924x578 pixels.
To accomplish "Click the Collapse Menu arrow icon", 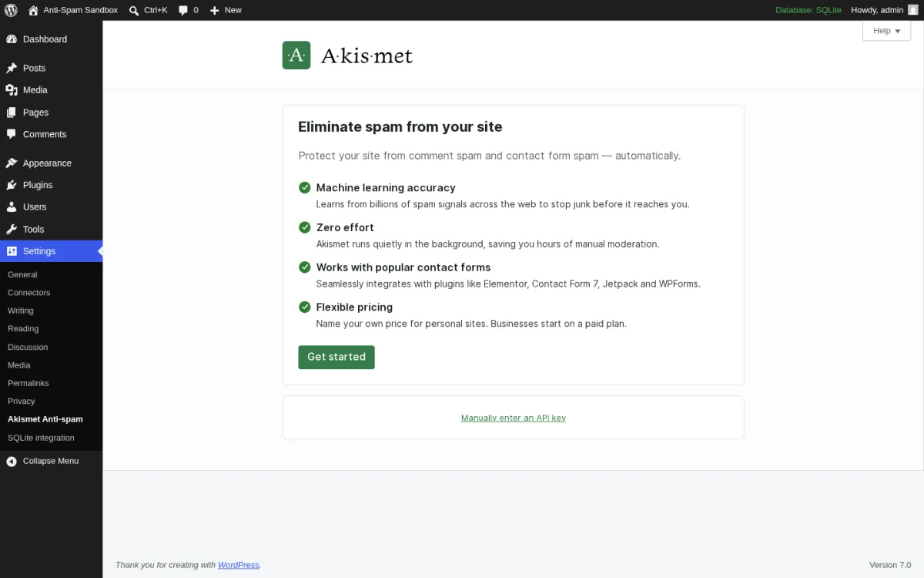I will coord(12,461).
